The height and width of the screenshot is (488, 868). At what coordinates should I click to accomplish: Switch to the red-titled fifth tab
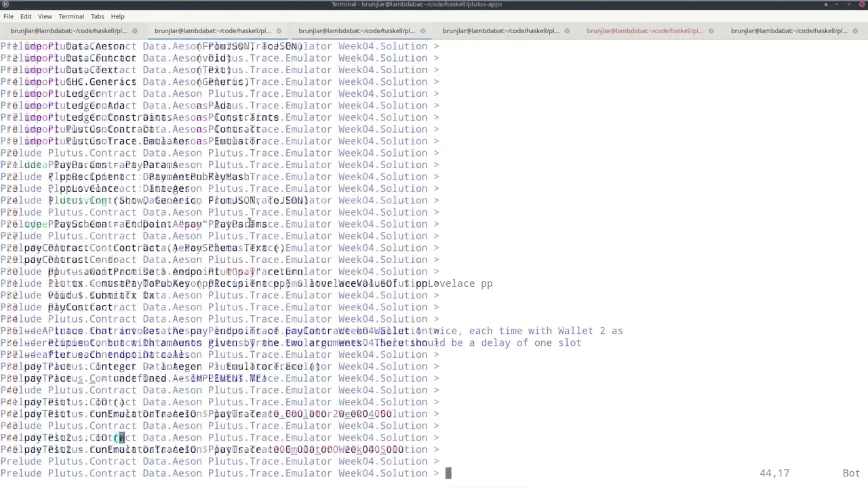coord(644,30)
